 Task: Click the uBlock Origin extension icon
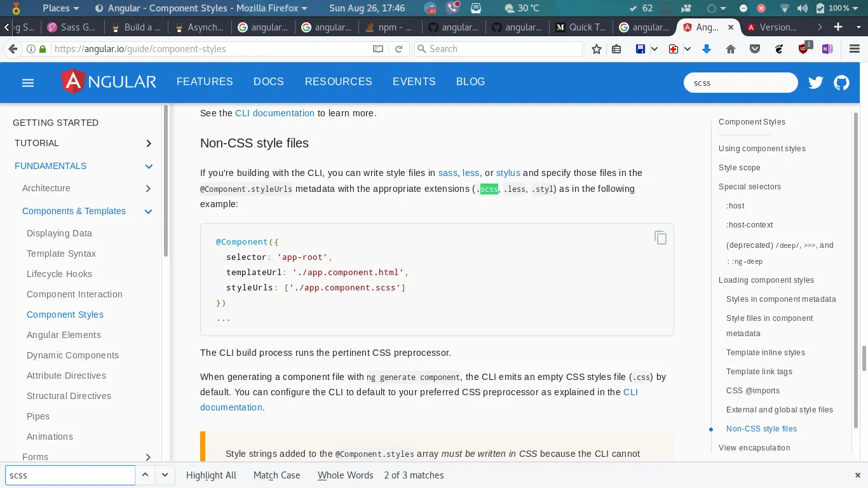pyautogui.click(x=804, y=49)
